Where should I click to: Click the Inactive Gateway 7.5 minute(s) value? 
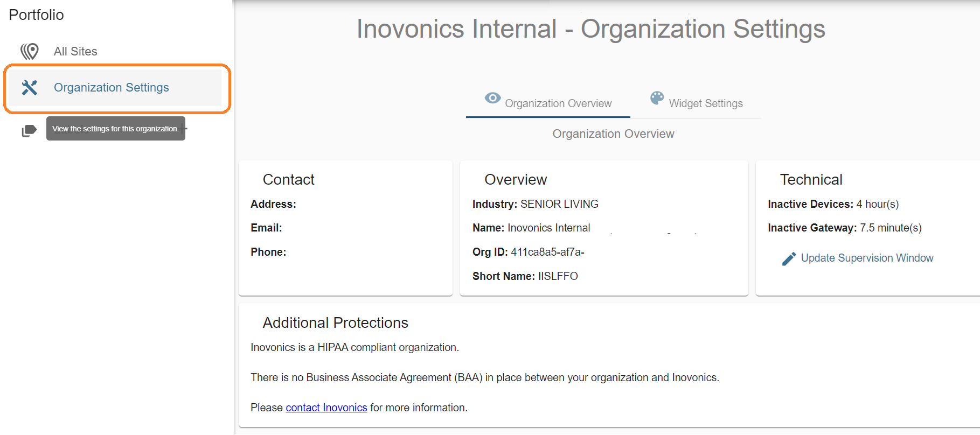tap(891, 228)
